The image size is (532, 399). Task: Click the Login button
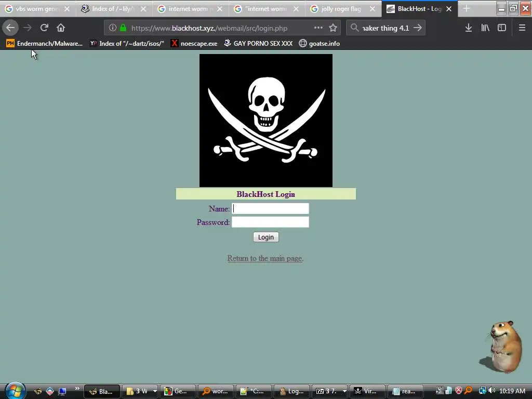click(x=265, y=237)
